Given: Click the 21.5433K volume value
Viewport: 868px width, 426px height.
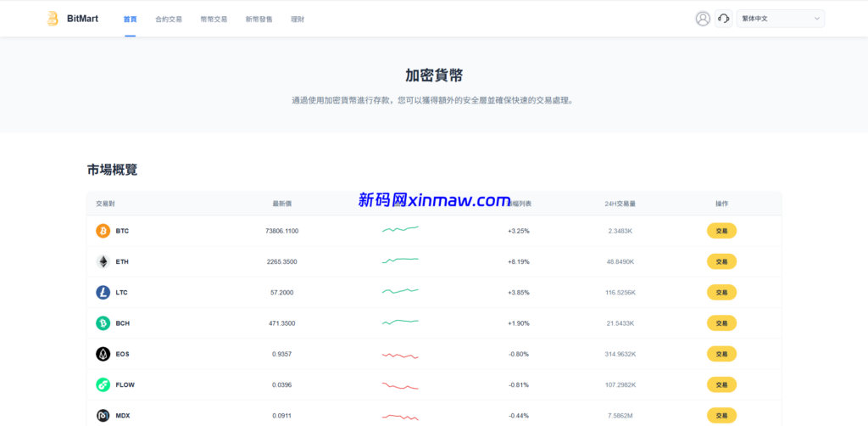Looking at the screenshot, I should pyautogui.click(x=620, y=323).
